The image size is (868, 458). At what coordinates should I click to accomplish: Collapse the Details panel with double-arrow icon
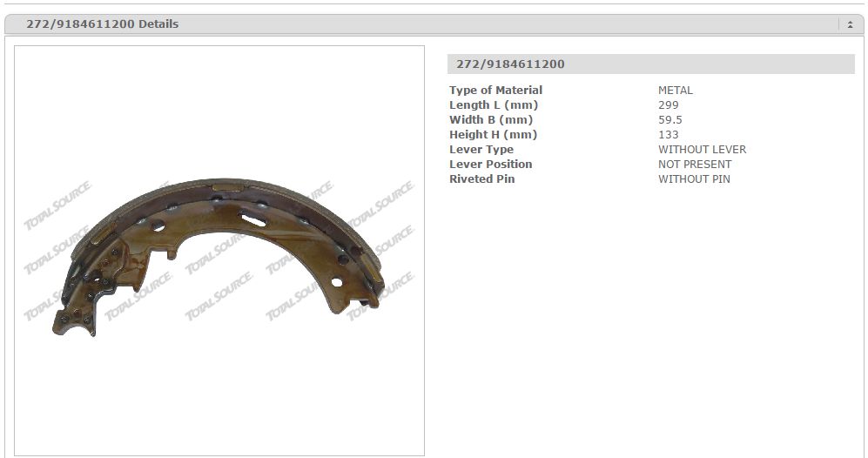click(x=850, y=24)
